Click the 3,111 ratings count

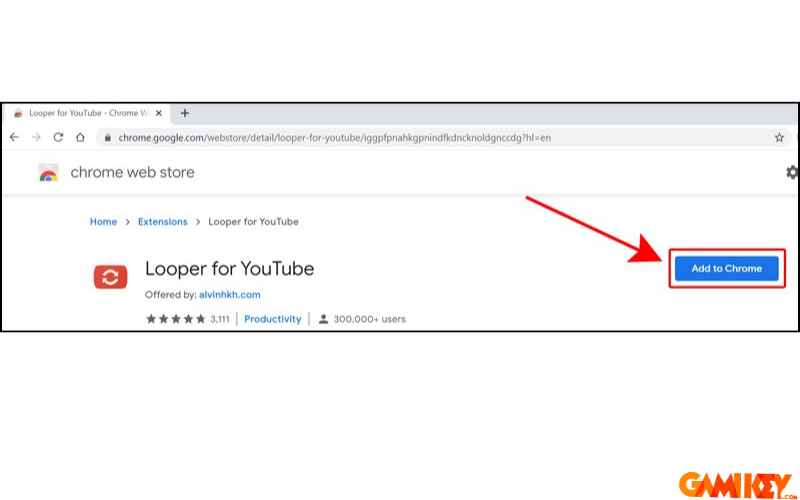point(219,319)
